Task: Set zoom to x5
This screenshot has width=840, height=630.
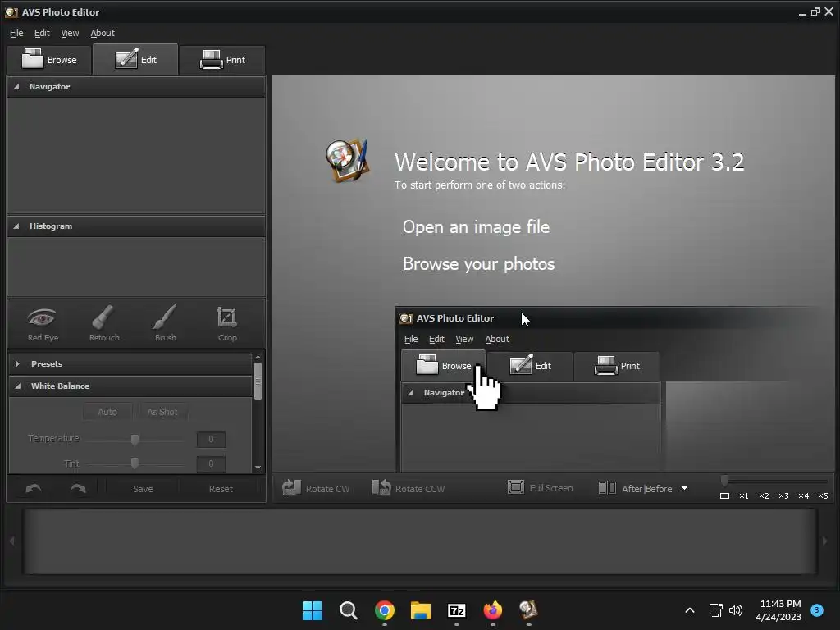Action: pos(824,496)
